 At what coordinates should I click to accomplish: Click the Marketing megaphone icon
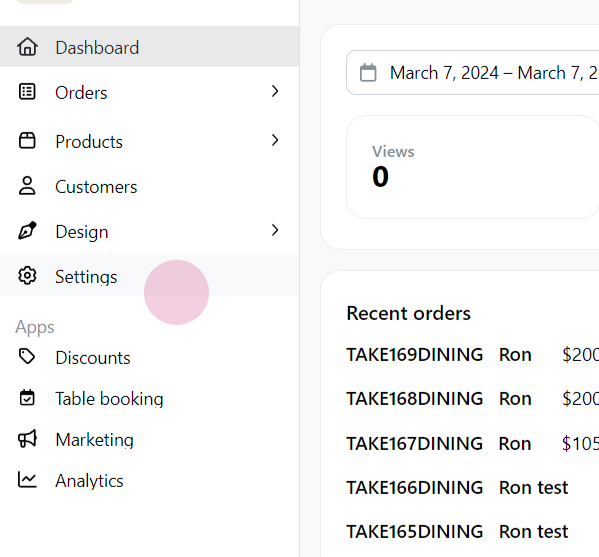[27, 439]
